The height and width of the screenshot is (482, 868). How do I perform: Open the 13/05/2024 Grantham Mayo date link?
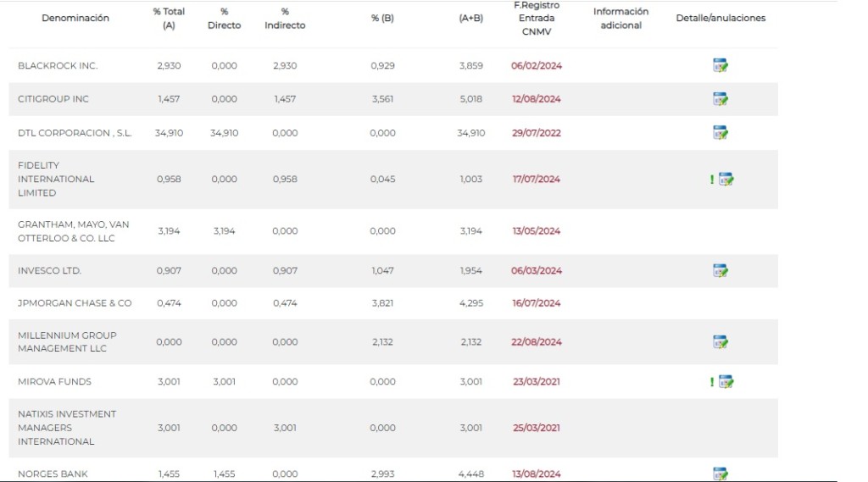[537, 231]
